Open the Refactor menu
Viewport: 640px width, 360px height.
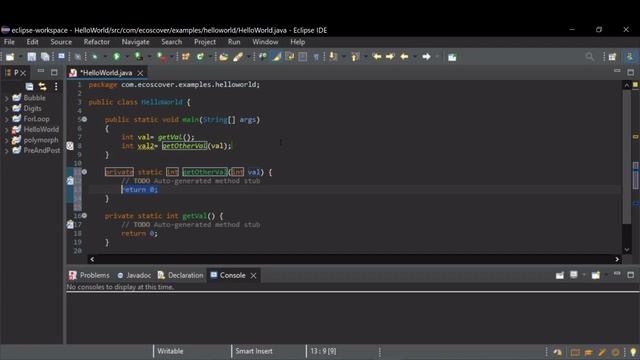pyautogui.click(x=96, y=42)
